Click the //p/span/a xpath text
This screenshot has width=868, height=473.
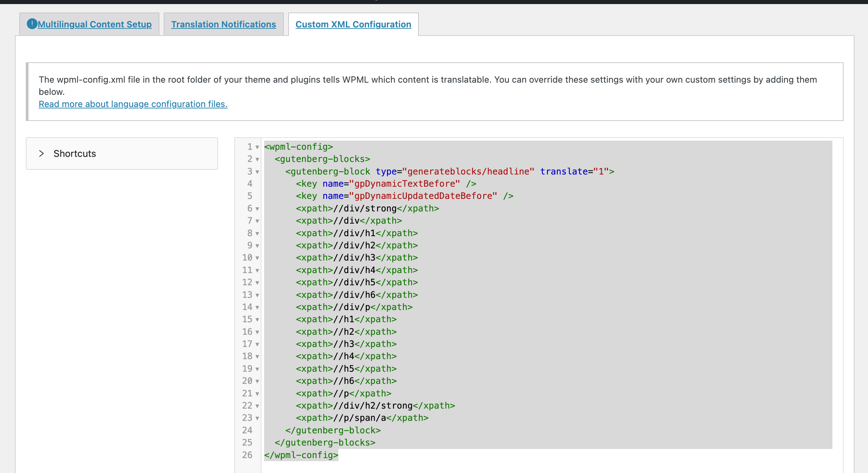click(359, 418)
